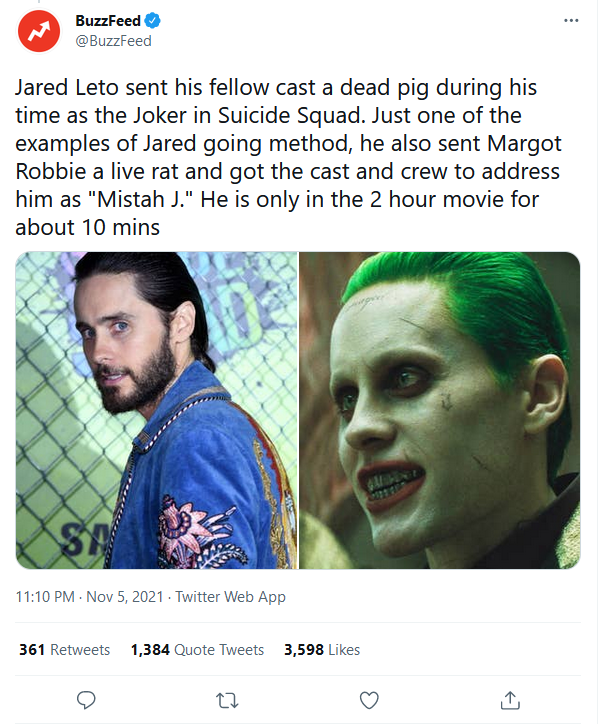Screen dimensions: 598x724
Task: Open the three-dot more options menu
Action: [x=571, y=20]
